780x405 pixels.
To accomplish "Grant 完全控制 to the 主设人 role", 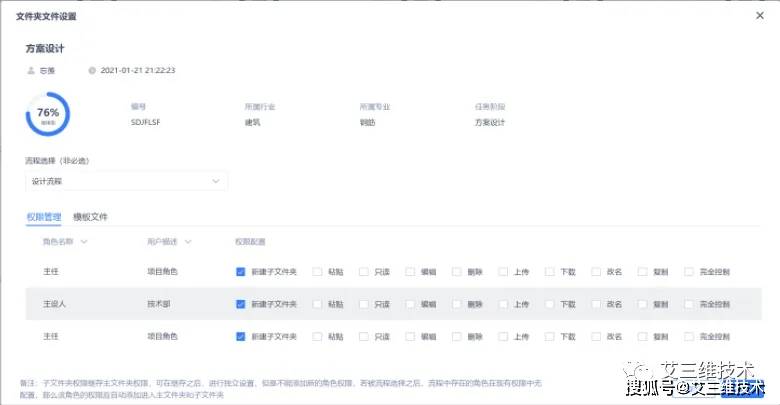I will (689, 304).
